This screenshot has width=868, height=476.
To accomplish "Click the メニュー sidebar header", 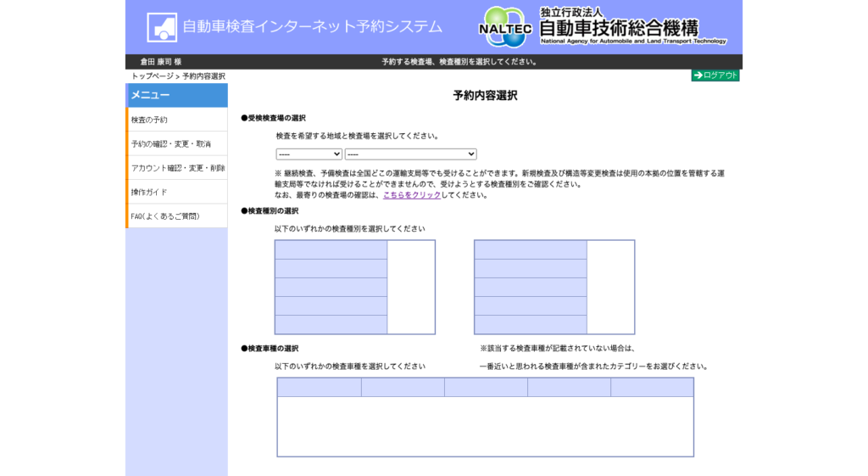I will [x=177, y=95].
